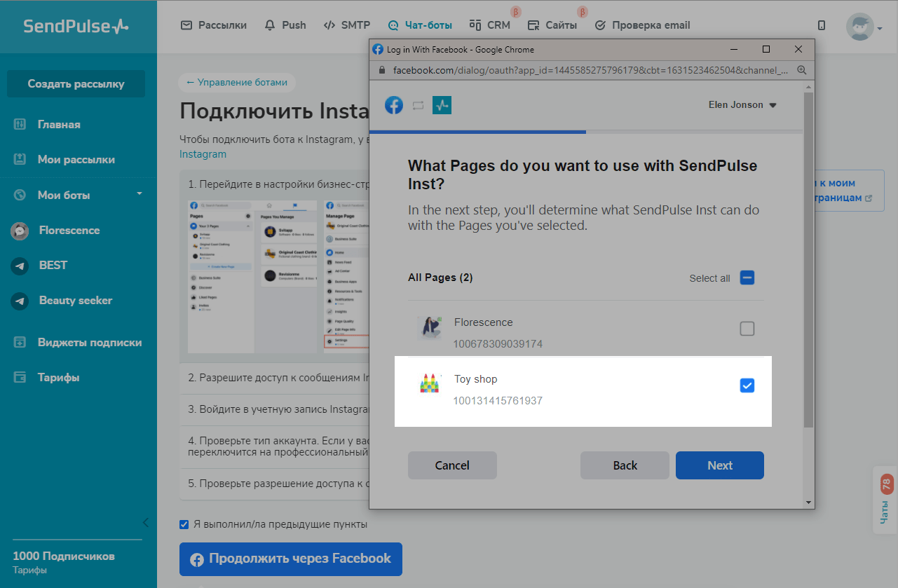
Task: Click the Toy shop page name
Action: click(x=475, y=379)
